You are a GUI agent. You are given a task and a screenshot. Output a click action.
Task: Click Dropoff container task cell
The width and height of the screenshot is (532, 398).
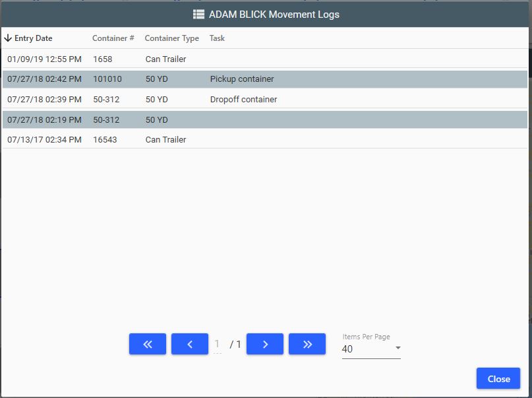point(244,100)
